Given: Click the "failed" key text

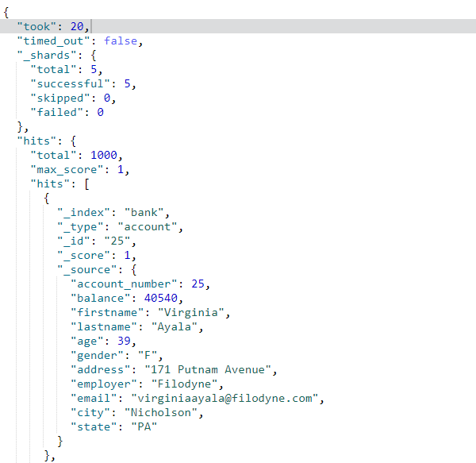Looking at the screenshot, I should coord(57,112).
